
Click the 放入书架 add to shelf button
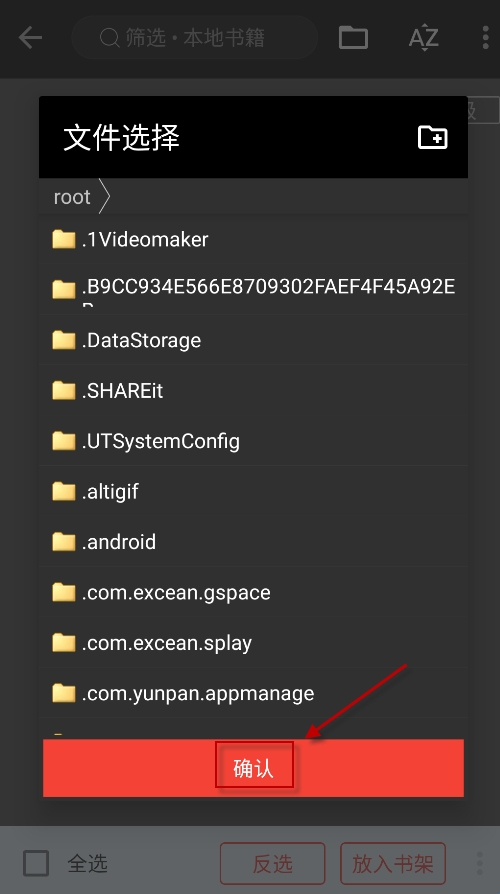[393, 864]
